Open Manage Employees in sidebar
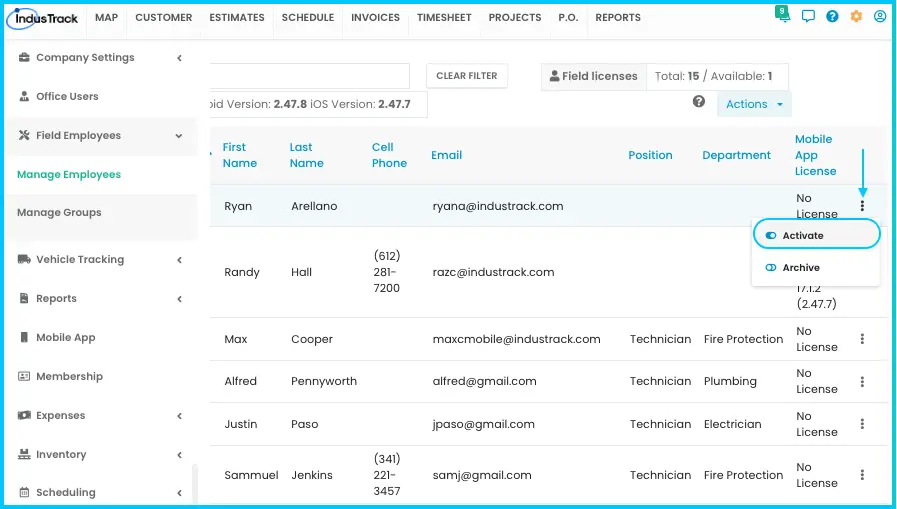Image resolution: width=897 pixels, height=509 pixels. click(x=69, y=174)
